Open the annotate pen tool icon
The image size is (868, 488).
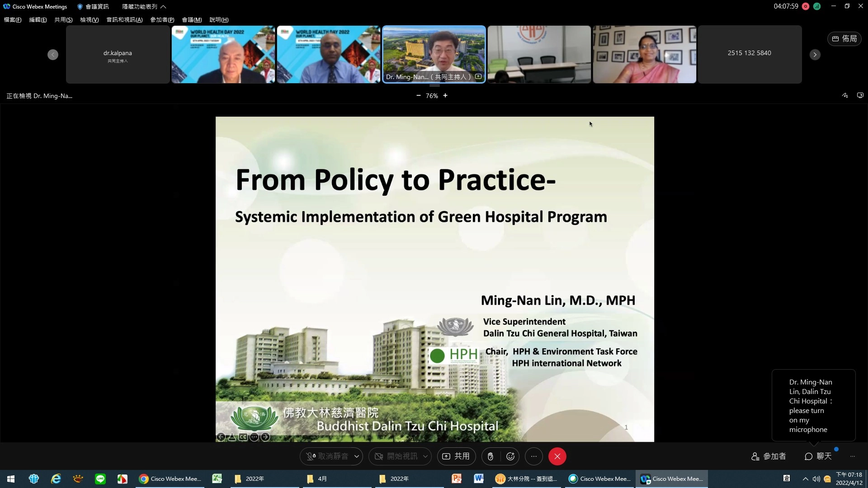pos(845,96)
